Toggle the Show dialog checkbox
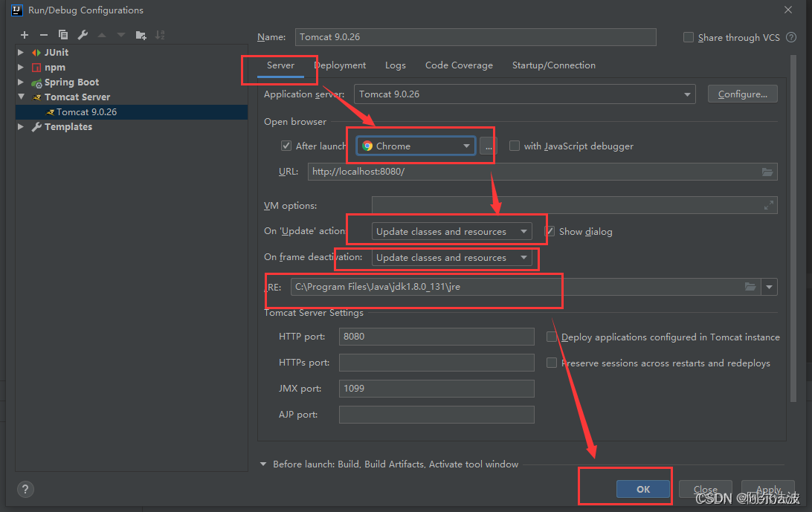 550,231
